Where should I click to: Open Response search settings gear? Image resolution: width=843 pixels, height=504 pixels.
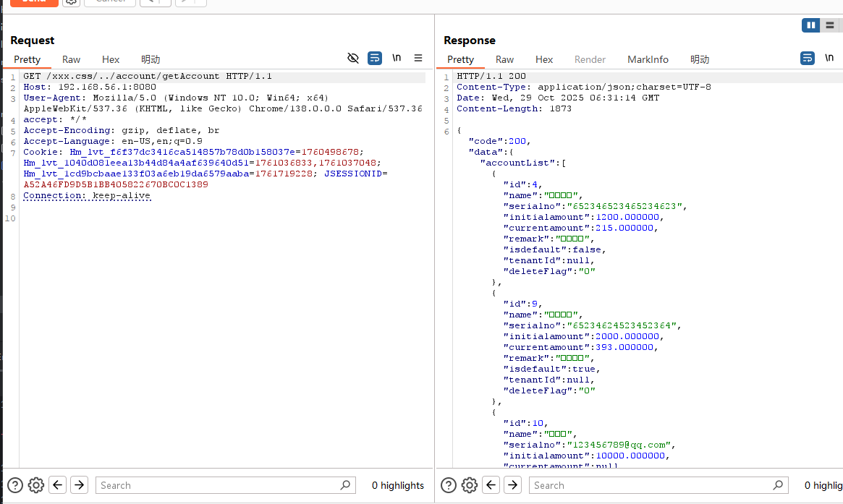(470, 485)
